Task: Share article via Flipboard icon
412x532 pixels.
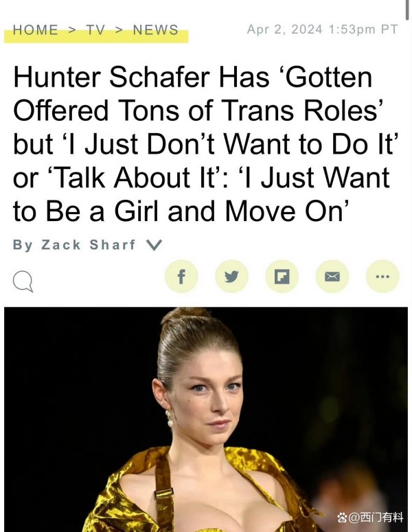Action: pos(282,277)
